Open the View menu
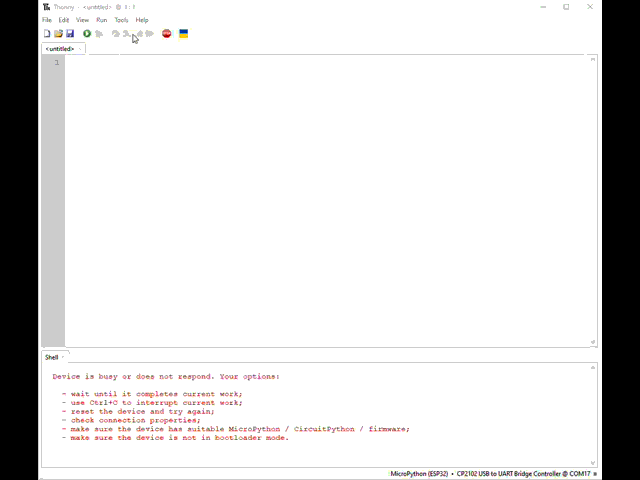640x480 pixels. pyautogui.click(x=82, y=20)
